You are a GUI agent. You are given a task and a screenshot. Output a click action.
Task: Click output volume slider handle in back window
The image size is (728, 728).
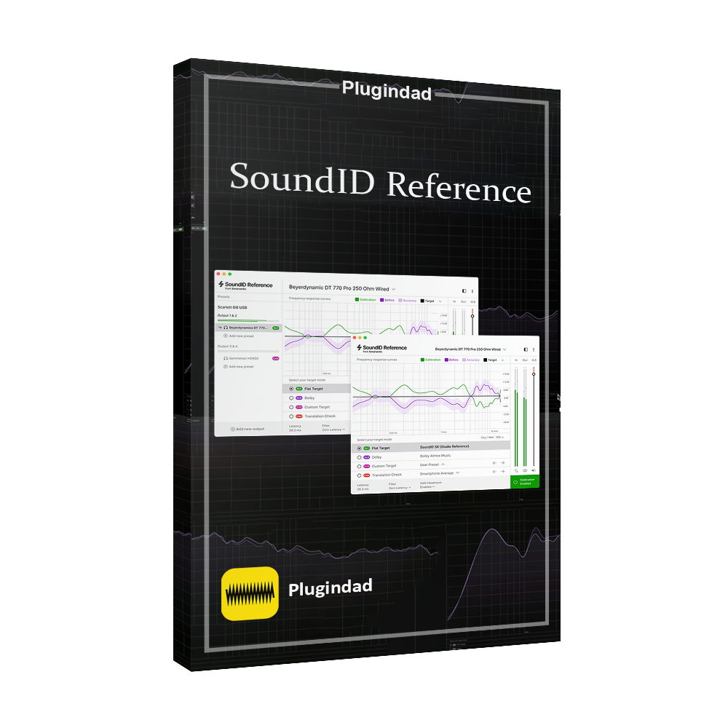tap(472, 316)
